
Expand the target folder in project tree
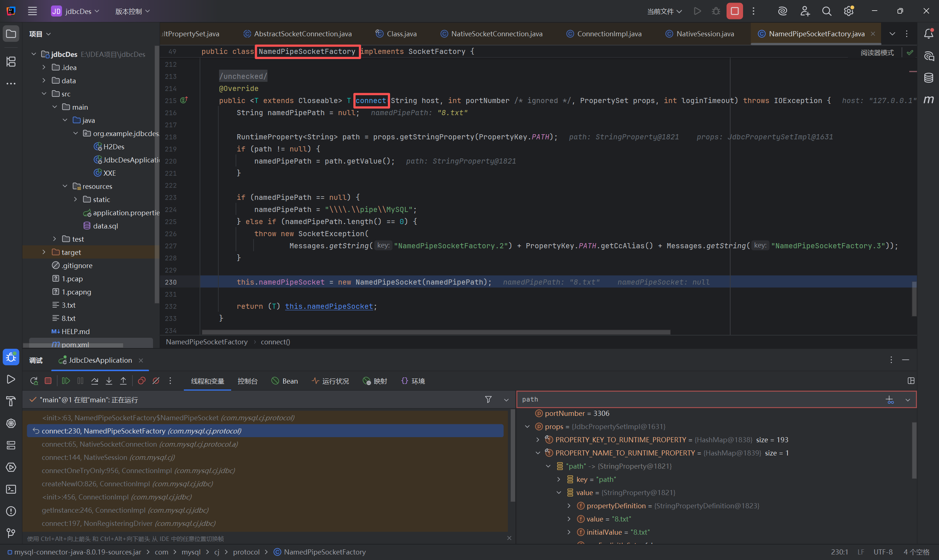(x=44, y=252)
